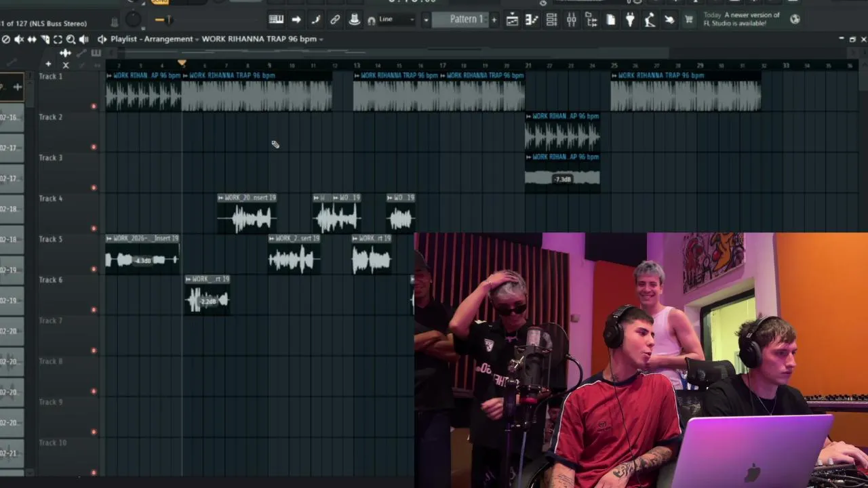Open the clip menu of WORK_20 nsert 19
The width and height of the screenshot is (868, 488).
[221, 198]
